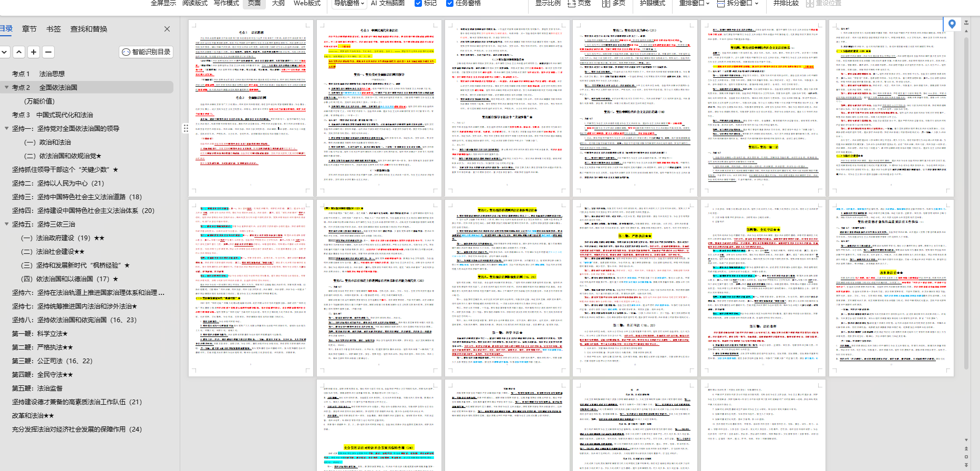Click the up arrow icon in outline toolbar
The width and height of the screenshot is (980, 471).
pos(19,52)
